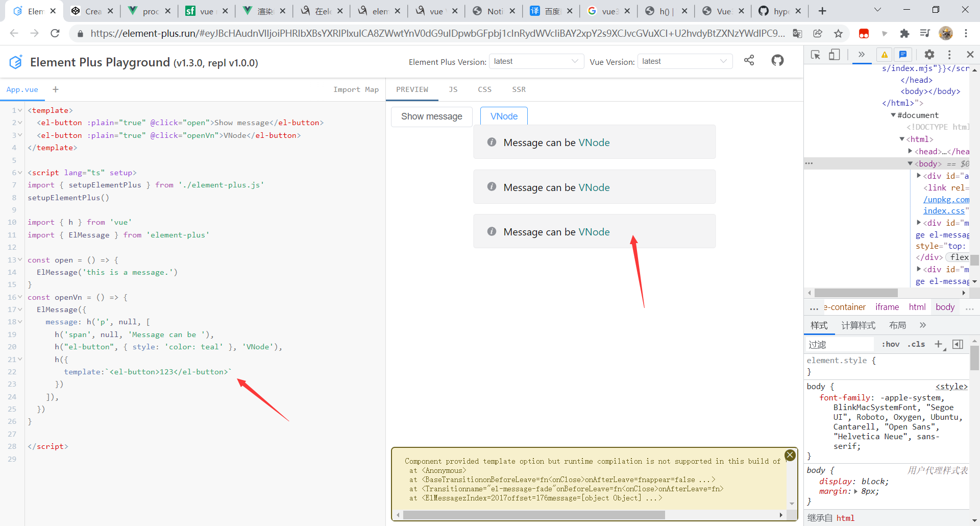Click the VNode button in preview

(504, 116)
